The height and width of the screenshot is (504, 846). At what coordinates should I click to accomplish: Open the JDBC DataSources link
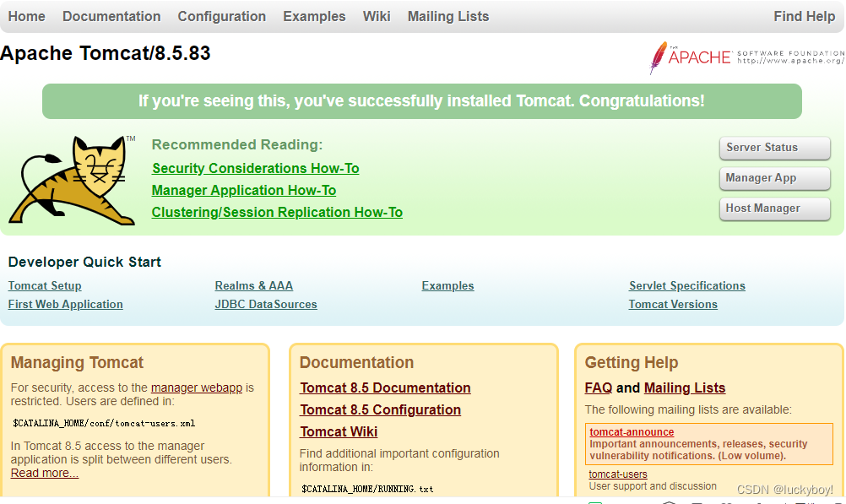(x=266, y=305)
